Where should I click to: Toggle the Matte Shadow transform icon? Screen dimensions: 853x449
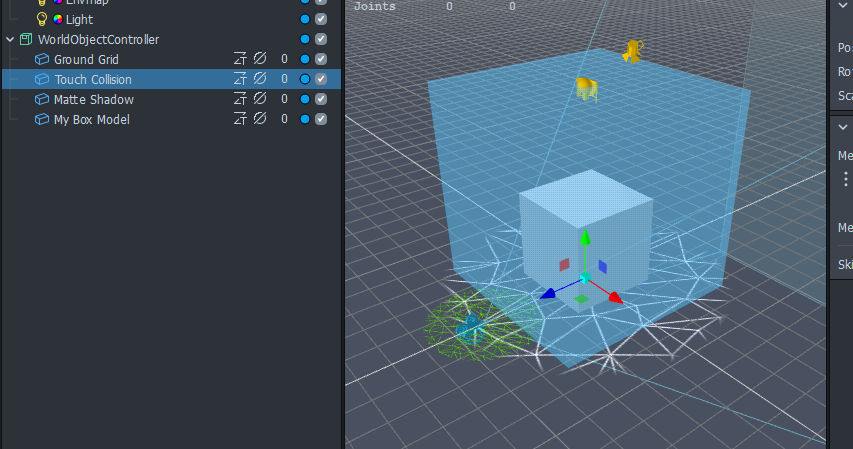(240, 99)
